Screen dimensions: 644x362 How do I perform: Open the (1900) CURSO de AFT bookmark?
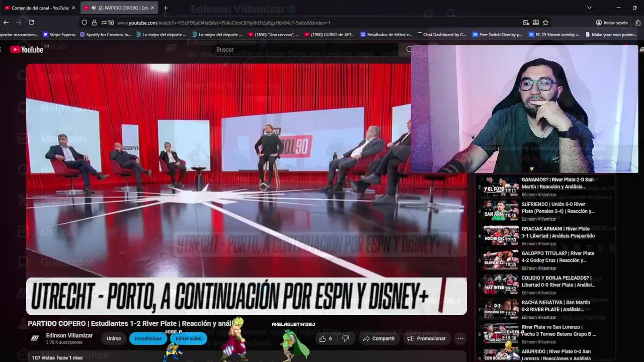coord(330,35)
